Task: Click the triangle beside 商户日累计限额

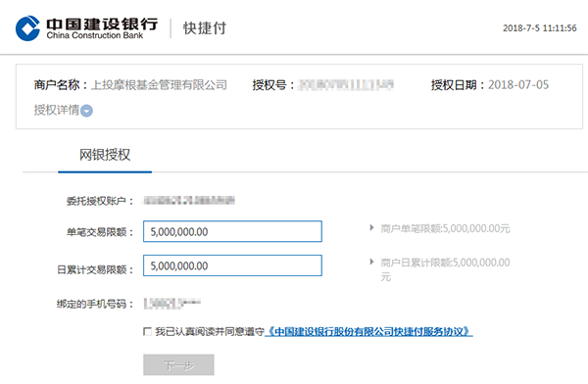Action: click(371, 262)
